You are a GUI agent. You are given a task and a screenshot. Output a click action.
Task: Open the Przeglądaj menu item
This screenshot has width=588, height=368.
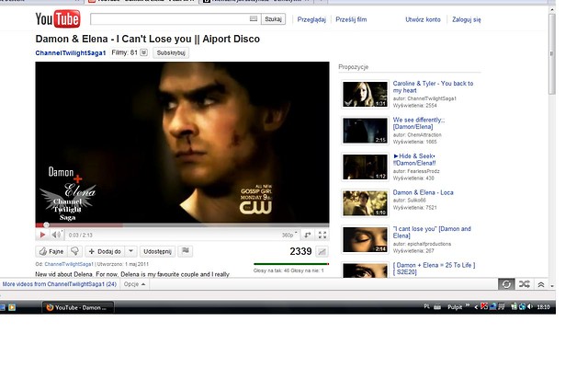tap(311, 19)
